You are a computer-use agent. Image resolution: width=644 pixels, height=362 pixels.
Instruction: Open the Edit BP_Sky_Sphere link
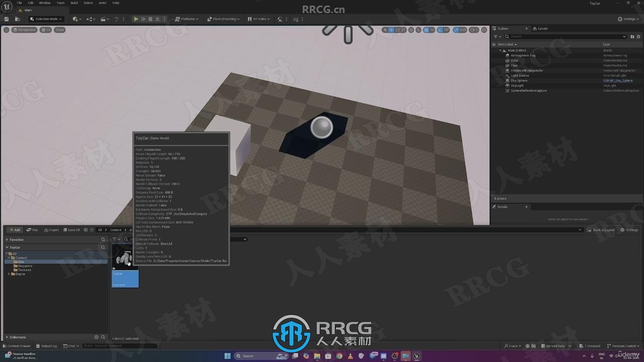point(618,80)
